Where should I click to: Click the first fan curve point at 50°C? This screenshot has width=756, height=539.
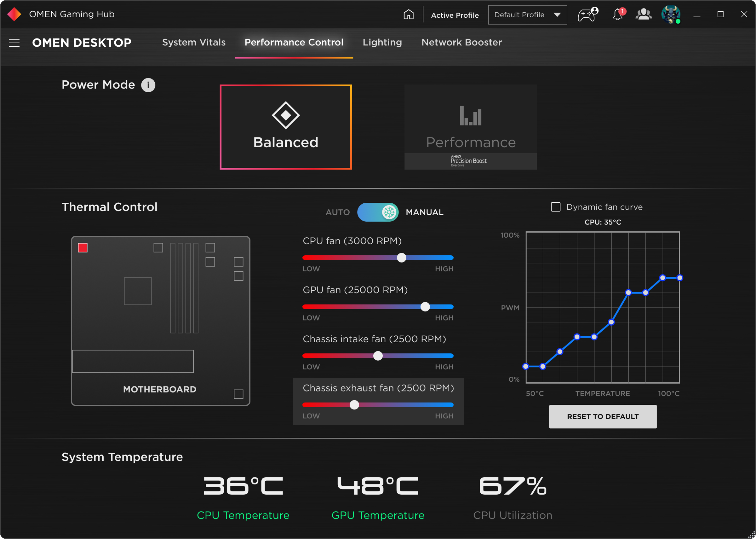click(x=526, y=367)
